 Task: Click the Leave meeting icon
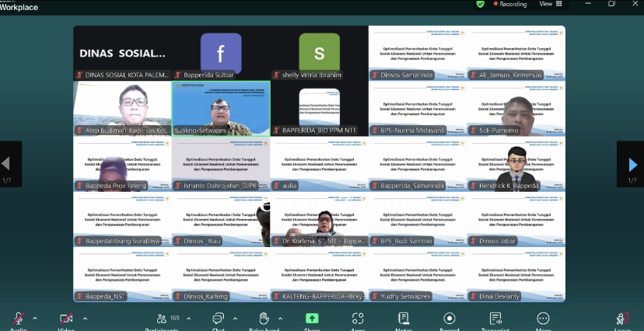tap(622, 319)
